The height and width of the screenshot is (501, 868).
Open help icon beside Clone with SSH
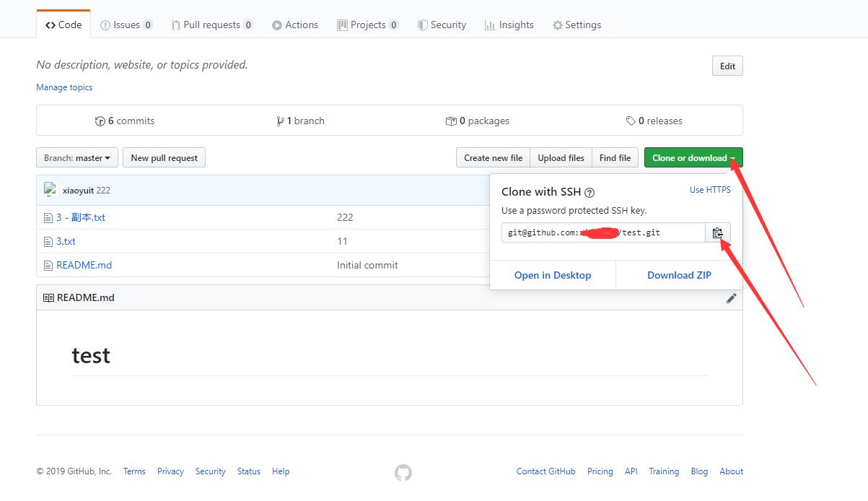pos(589,193)
